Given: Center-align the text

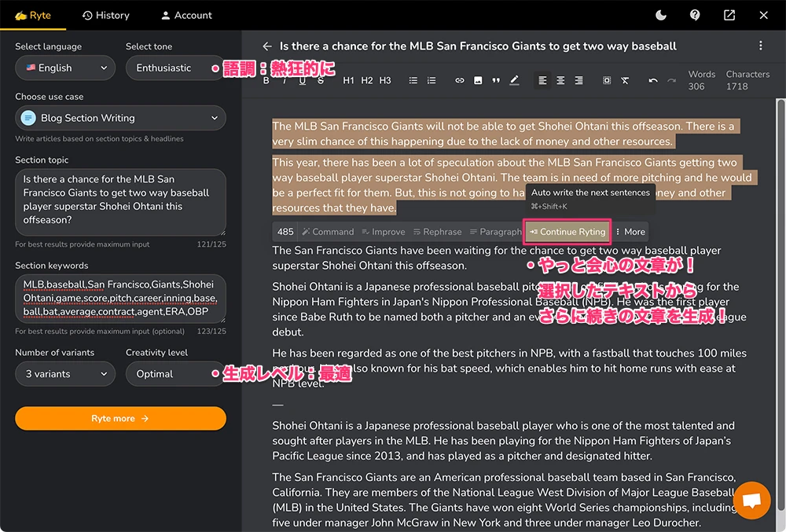Looking at the screenshot, I should point(560,81).
